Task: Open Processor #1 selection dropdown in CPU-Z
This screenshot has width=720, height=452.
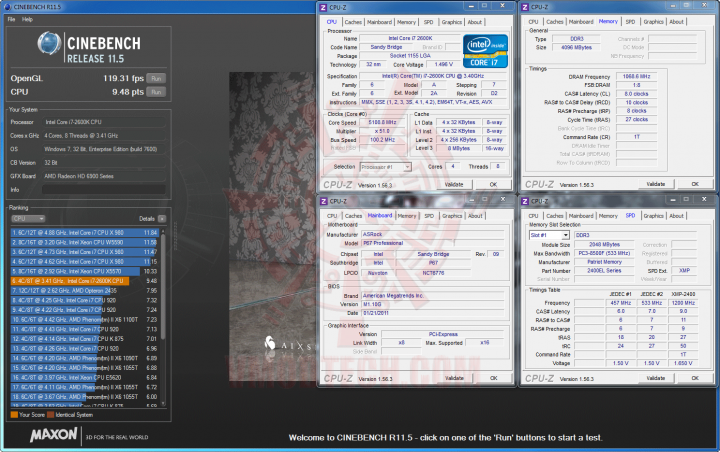Action: [x=385, y=167]
